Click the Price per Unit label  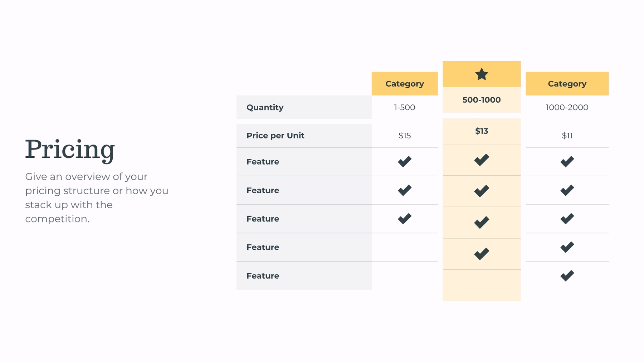click(x=275, y=136)
